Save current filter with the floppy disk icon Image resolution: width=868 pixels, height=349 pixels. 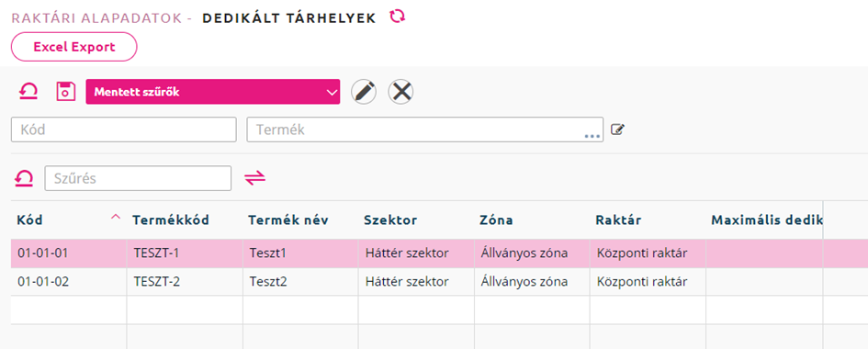(66, 91)
